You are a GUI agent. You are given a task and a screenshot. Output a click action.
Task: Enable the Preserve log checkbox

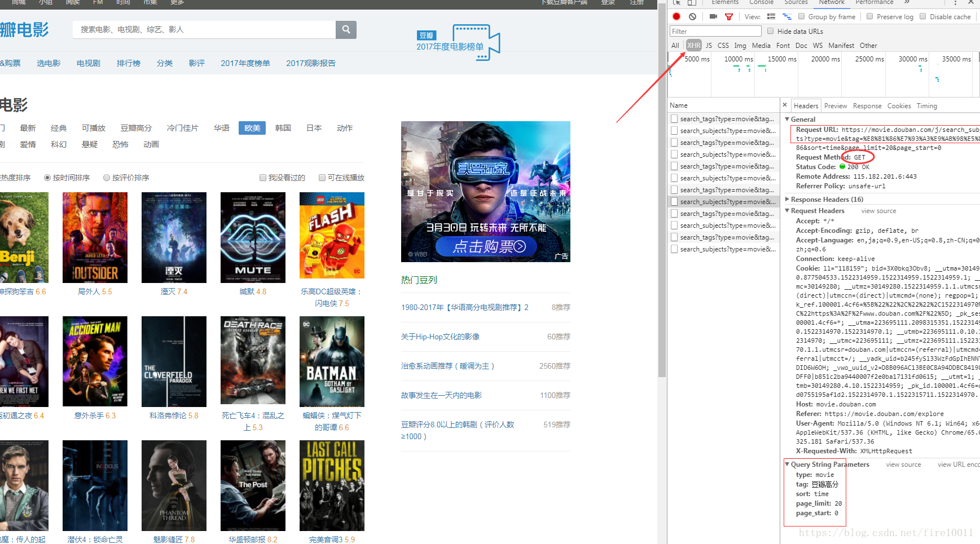tap(869, 16)
